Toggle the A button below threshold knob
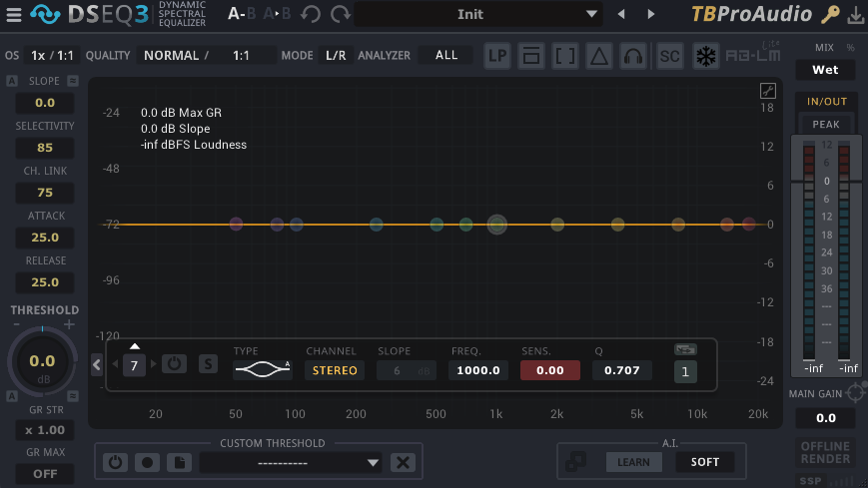The image size is (868, 488). point(12,396)
